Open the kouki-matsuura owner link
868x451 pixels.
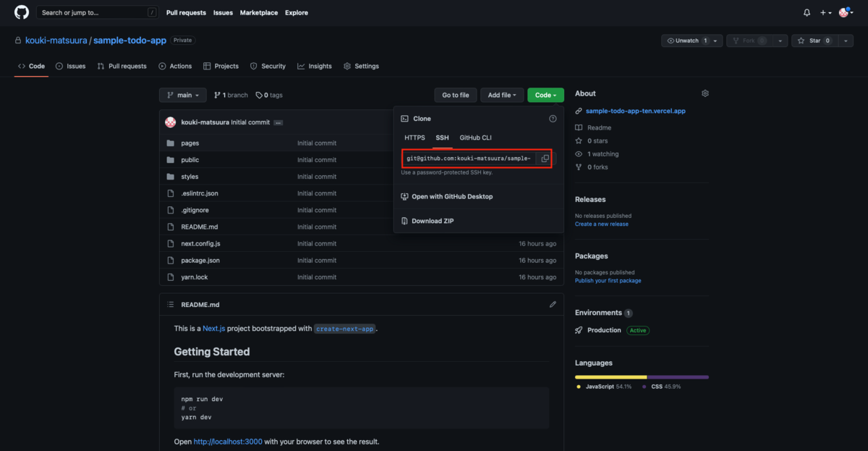56,41
